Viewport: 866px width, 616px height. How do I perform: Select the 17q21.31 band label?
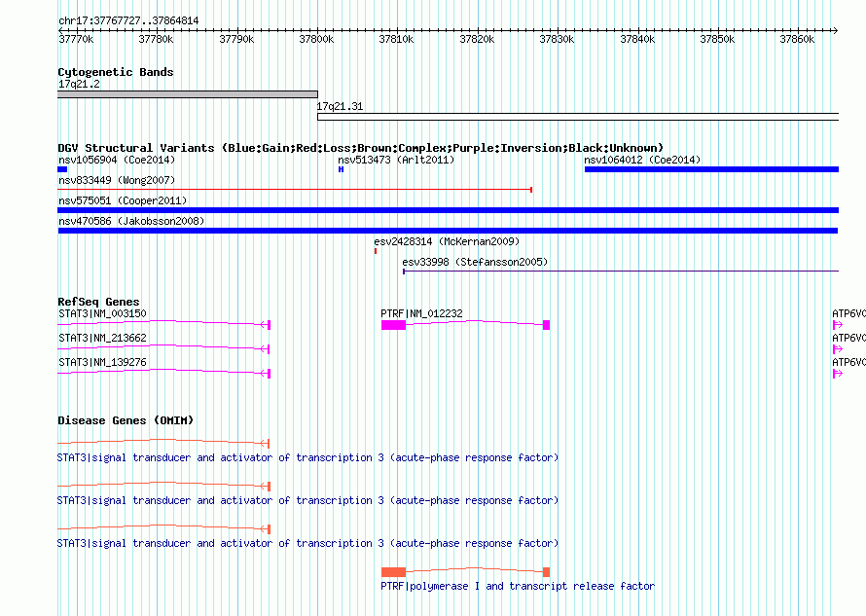pos(340,106)
